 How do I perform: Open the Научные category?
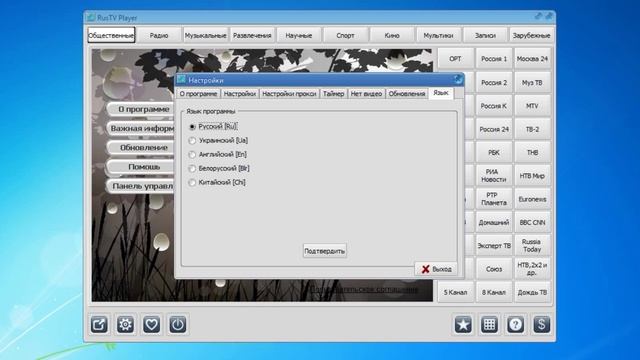tap(298, 35)
